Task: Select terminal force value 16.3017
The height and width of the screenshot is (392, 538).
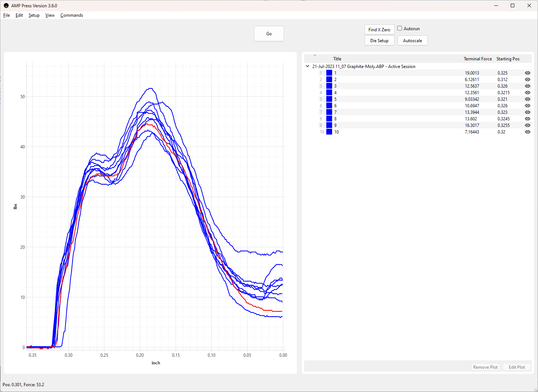Action: (472, 125)
